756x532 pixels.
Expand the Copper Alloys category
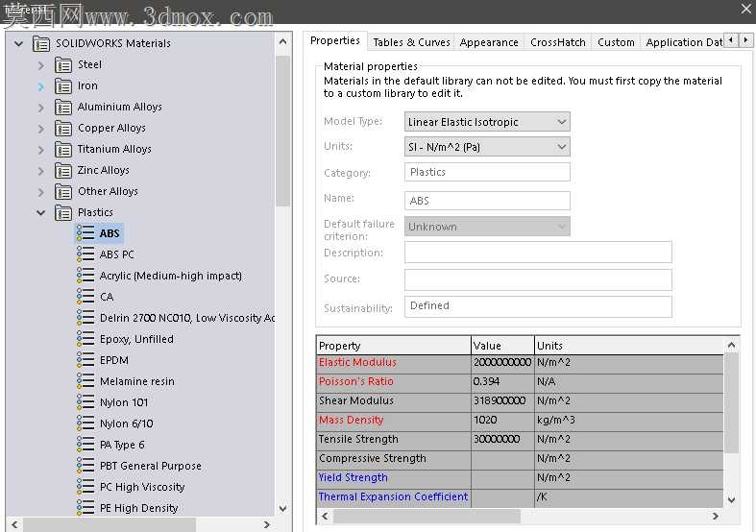pos(41,129)
